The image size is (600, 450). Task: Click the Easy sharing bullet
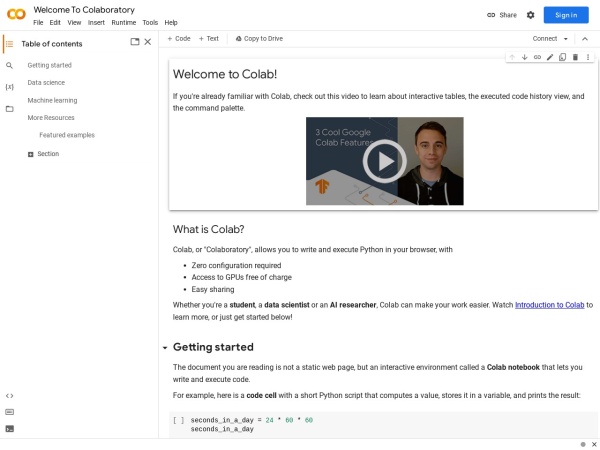(x=213, y=290)
